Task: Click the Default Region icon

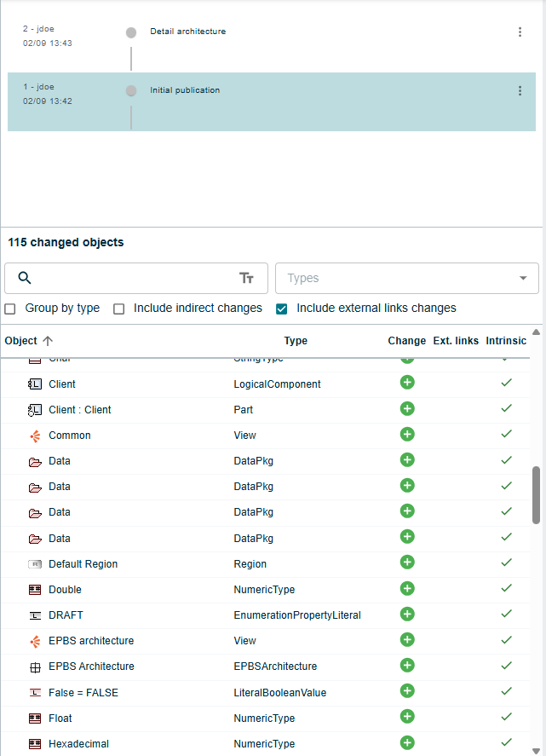Action: pyautogui.click(x=35, y=564)
